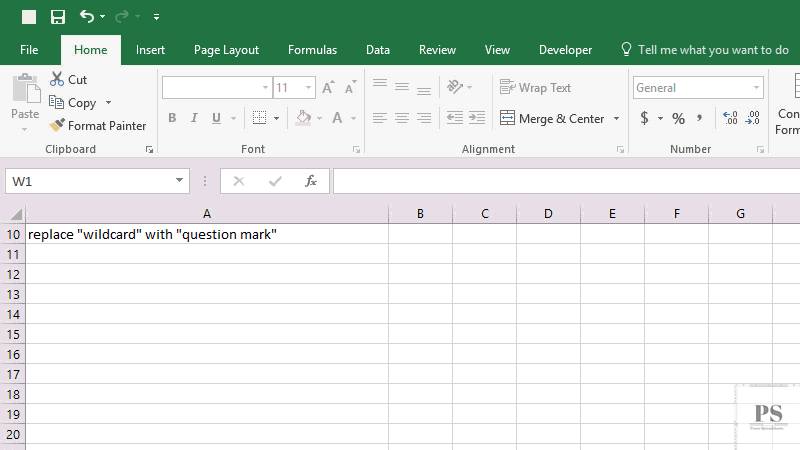The image size is (800, 450).
Task: Expand underline style dropdown arrow
Action: coord(233,118)
